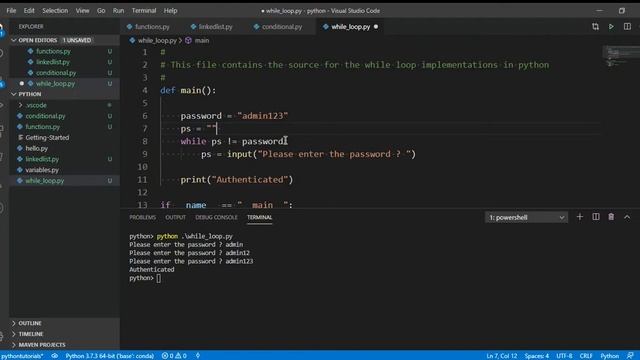This screenshot has height=360, width=640.
Task: Open changes compare icon in editor toolbar
Action: click(x=595, y=27)
